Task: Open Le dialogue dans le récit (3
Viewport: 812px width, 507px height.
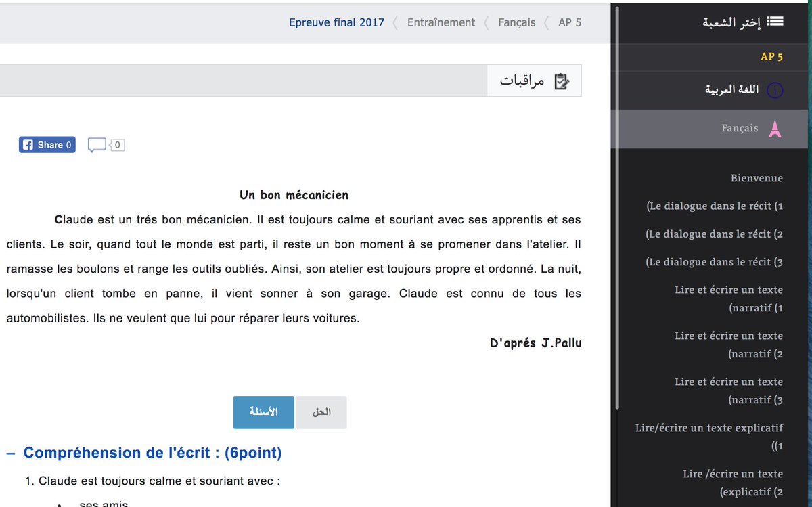Action: point(714,261)
